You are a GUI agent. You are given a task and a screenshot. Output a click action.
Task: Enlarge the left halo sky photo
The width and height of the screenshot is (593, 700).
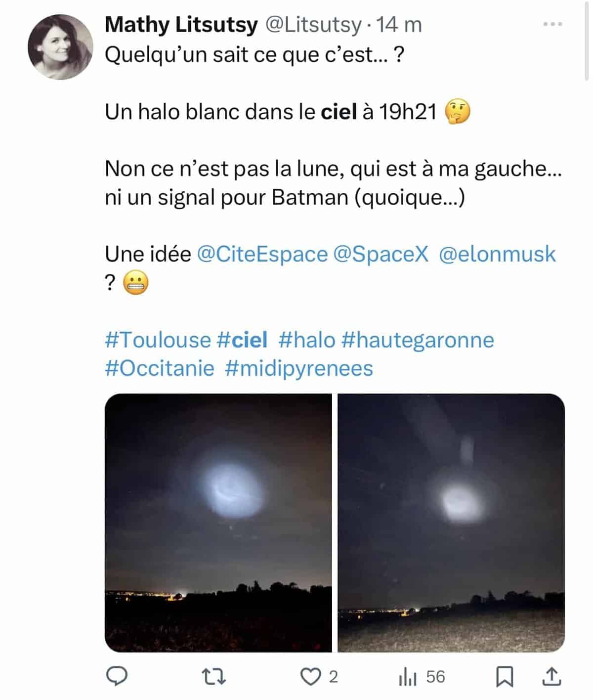pyautogui.click(x=218, y=523)
